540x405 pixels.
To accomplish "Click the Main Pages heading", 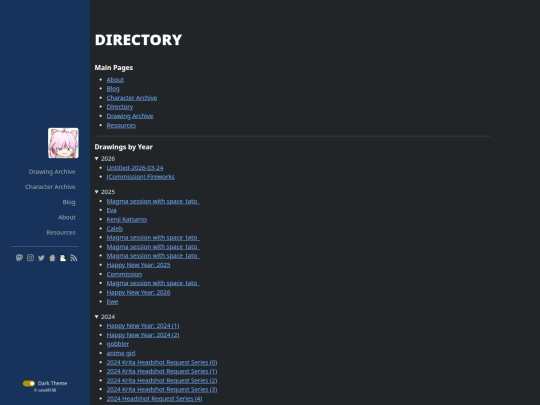I will (114, 68).
